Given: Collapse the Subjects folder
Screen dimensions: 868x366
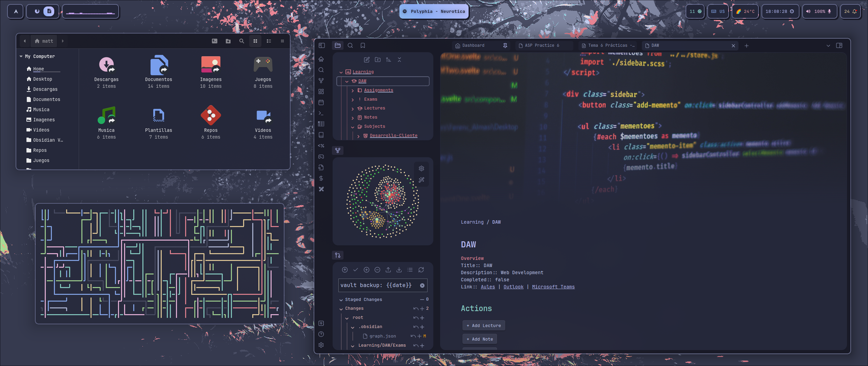Looking at the screenshot, I should [353, 127].
